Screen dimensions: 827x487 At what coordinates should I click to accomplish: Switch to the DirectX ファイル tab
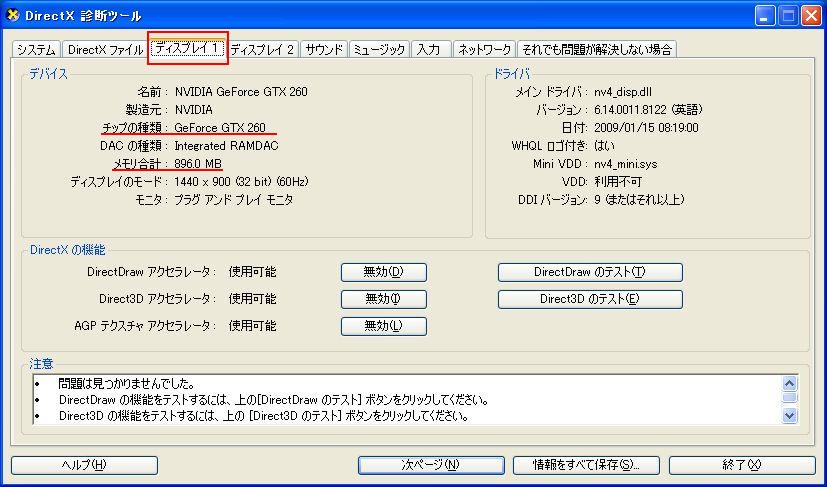pos(105,50)
